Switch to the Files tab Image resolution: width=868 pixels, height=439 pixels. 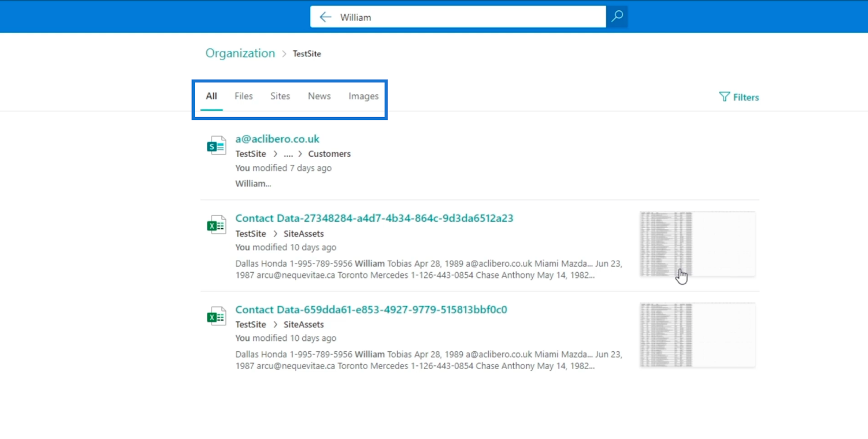tap(244, 96)
